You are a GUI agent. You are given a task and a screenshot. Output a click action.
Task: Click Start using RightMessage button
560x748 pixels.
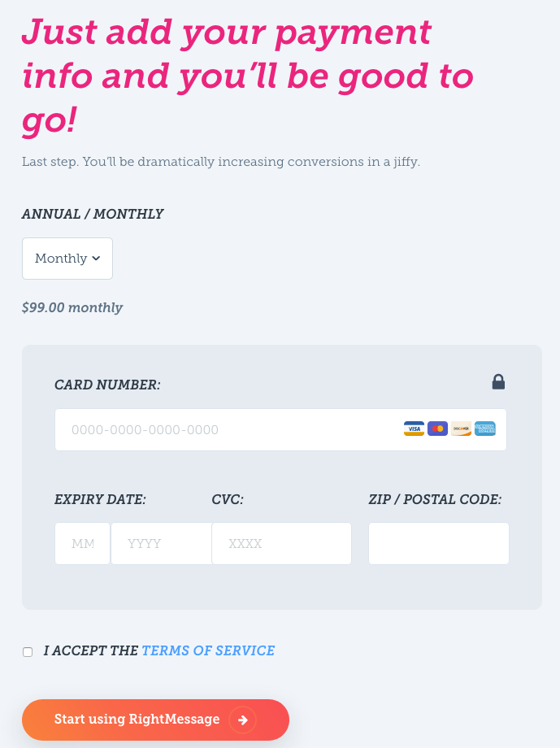click(155, 720)
